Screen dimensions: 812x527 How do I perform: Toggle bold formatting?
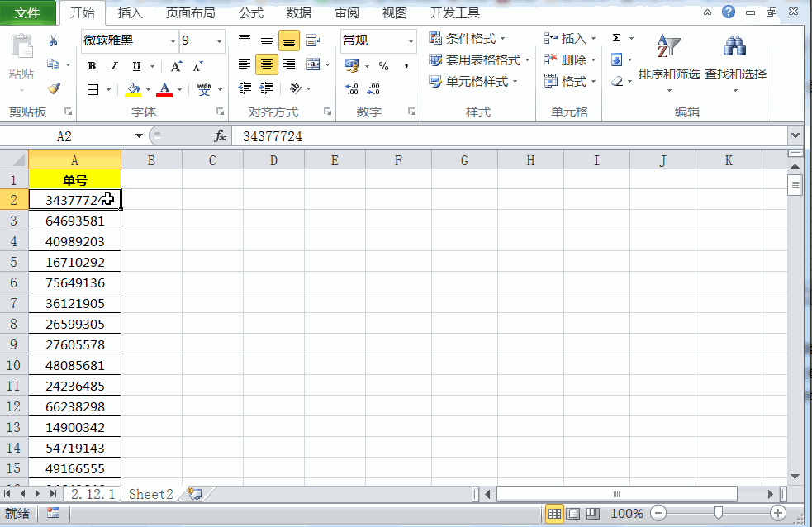click(93, 66)
